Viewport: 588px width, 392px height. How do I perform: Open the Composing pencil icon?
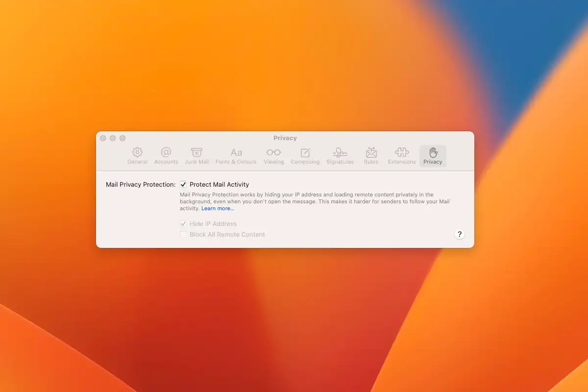click(x=305, y=152)
